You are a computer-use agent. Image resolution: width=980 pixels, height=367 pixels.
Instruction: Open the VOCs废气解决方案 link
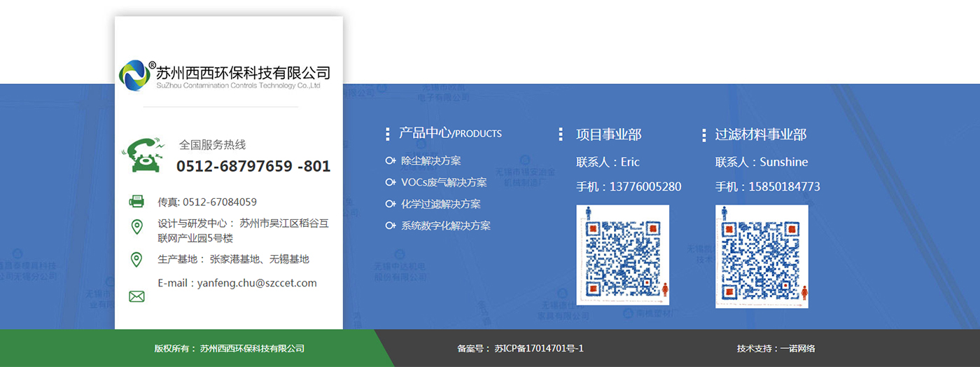tap(444, 182)
